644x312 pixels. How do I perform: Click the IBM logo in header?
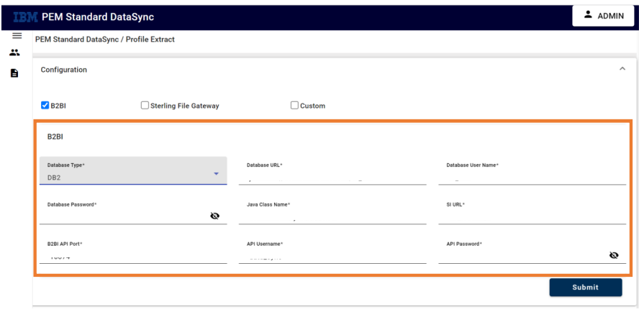coord(25,17)
